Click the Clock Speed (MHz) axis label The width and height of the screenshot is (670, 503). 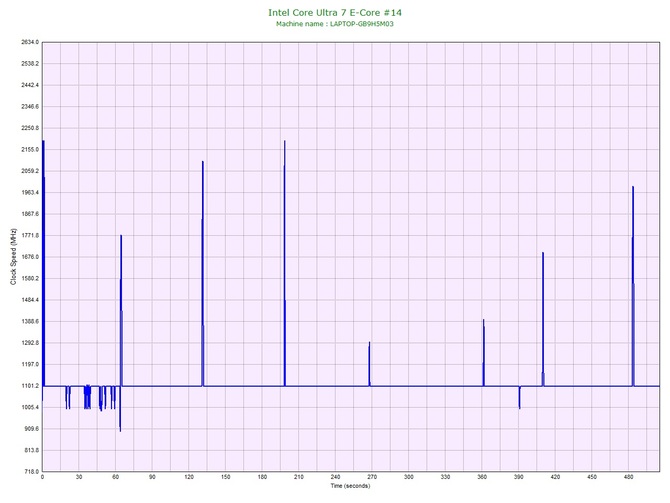[13, 257]
